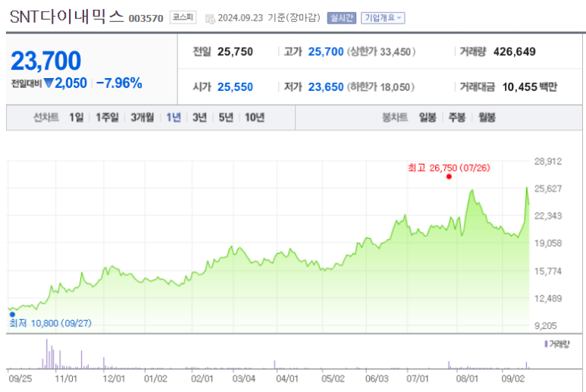Select the 10년 line chart tab

click(x=255, y=118)
